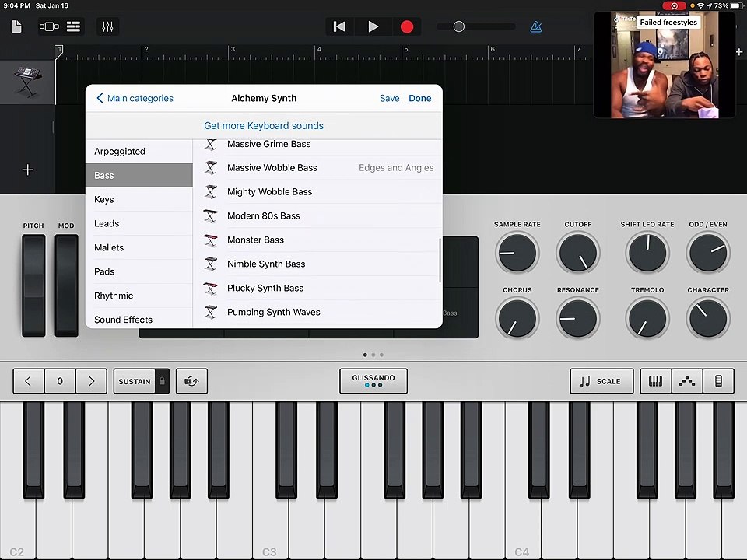Go to beginning of song

339,26
